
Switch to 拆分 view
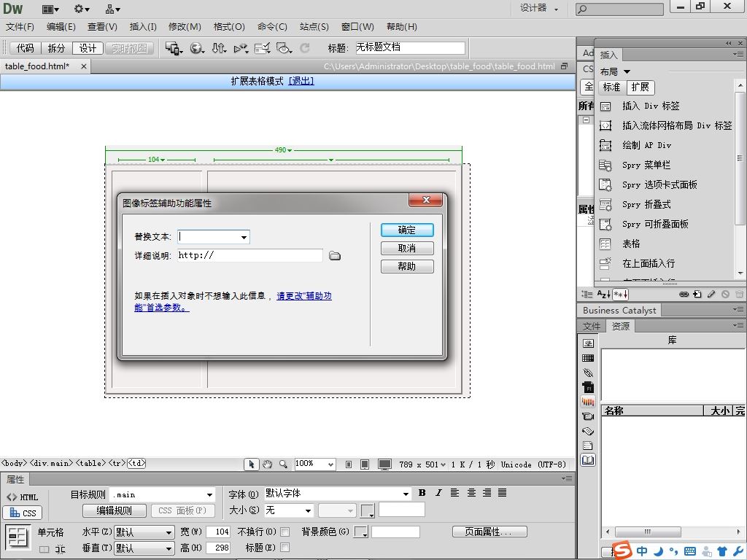[x=56, y=48]
